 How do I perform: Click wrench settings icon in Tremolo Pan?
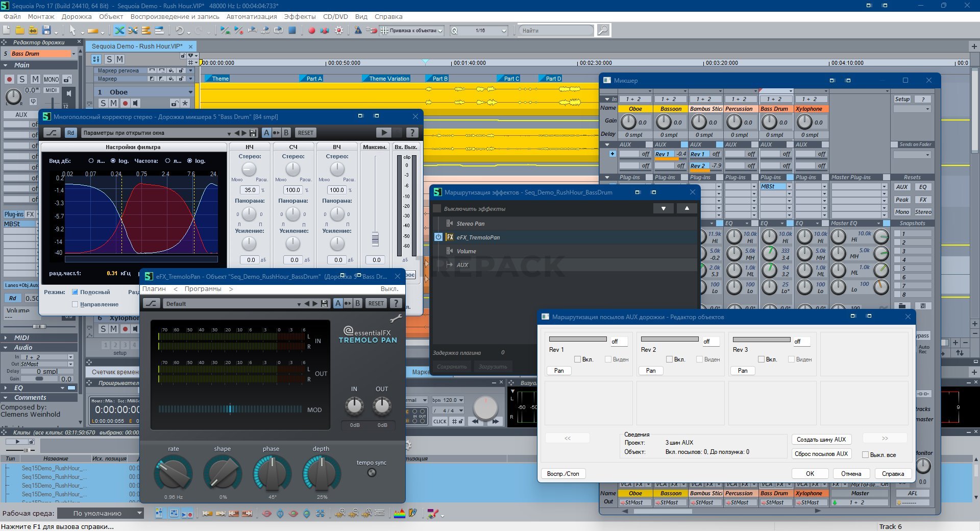(x=396, y=319)
